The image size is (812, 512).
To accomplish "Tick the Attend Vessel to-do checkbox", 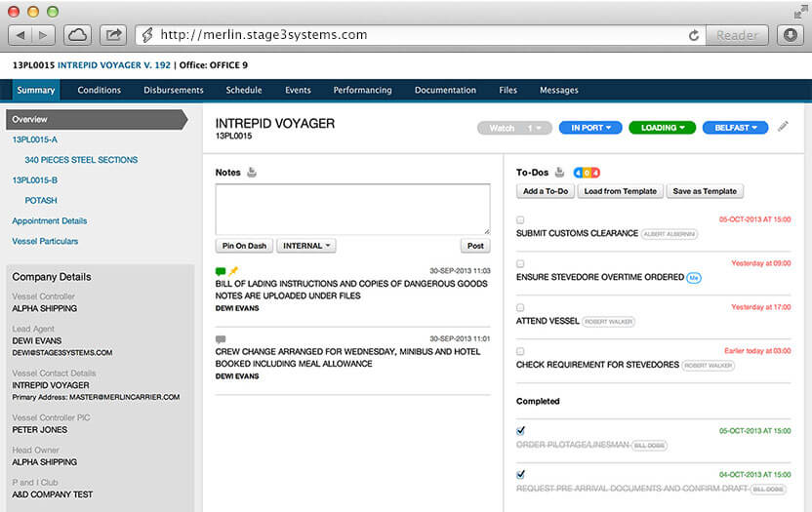I will point(520,307).
